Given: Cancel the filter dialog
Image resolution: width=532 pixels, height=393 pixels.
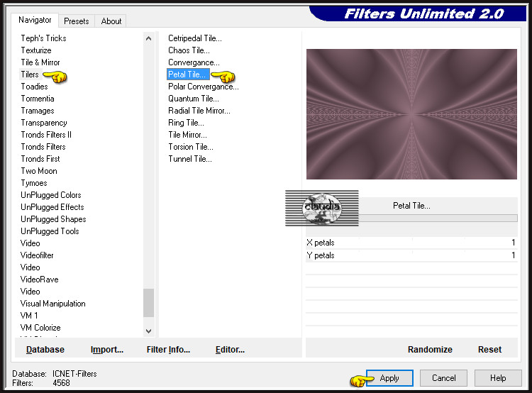Looking at the screenshot, I should tap(443, 378).
